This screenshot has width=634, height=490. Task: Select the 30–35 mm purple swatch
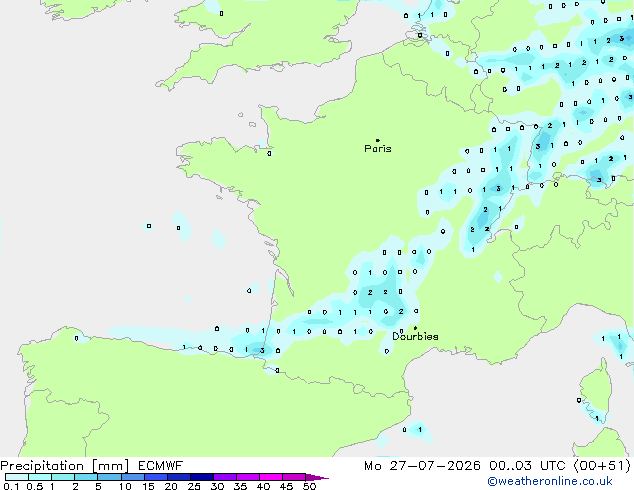[224, 477]
